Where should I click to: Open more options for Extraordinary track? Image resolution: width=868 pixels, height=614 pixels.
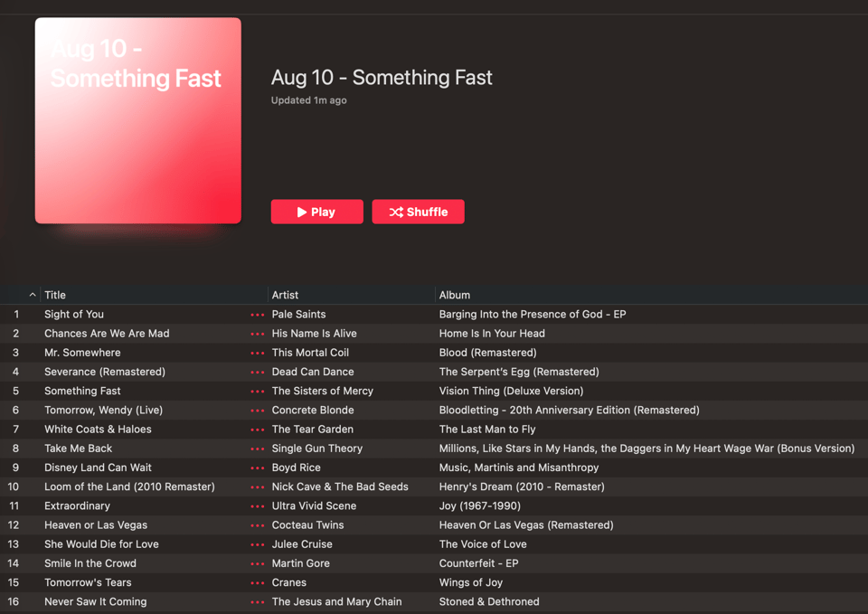coord(258,506)
